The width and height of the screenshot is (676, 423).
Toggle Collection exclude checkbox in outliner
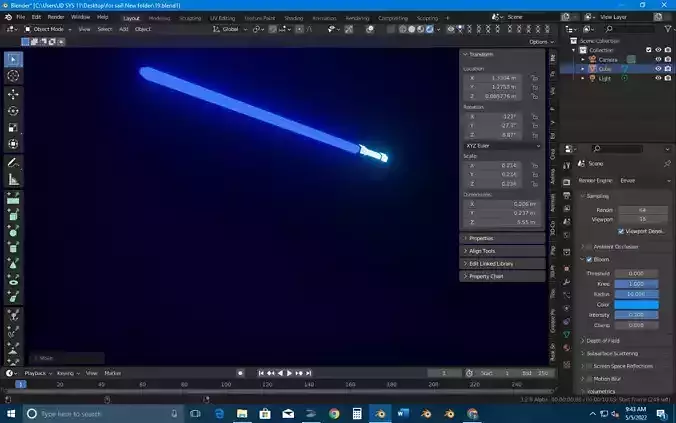point(648,50)
